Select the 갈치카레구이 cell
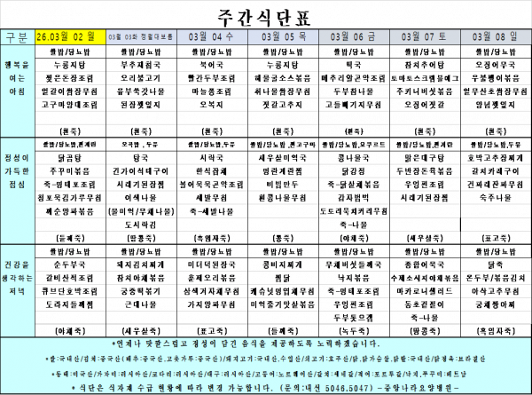This screenshot has width=532, height=395. [496, 171]
